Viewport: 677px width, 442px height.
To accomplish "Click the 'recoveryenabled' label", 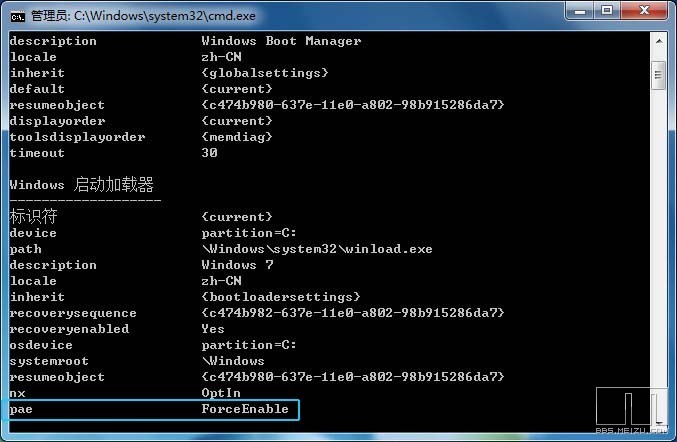I will [x=69, y=329].
